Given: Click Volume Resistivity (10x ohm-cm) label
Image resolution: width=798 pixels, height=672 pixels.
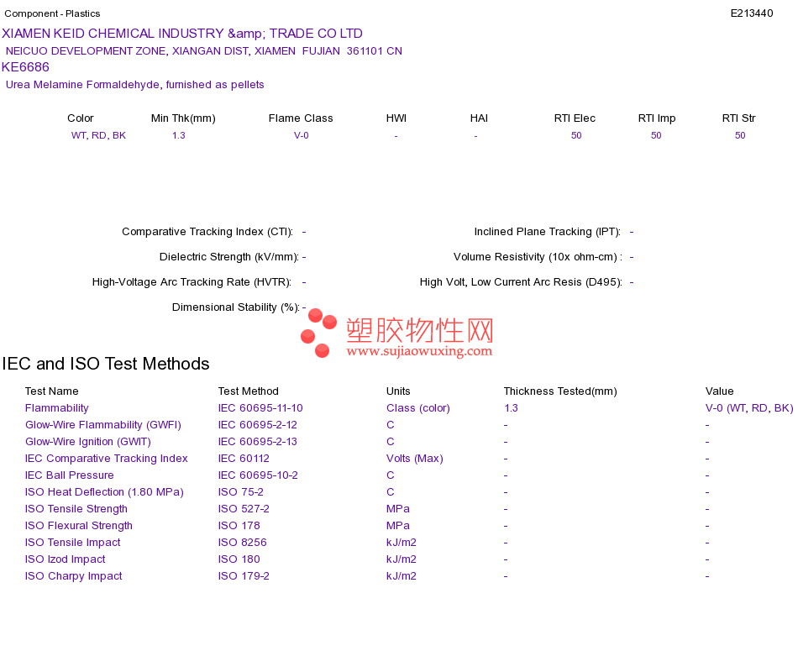Looking at the screenshot, I should [x=538, y=256].
